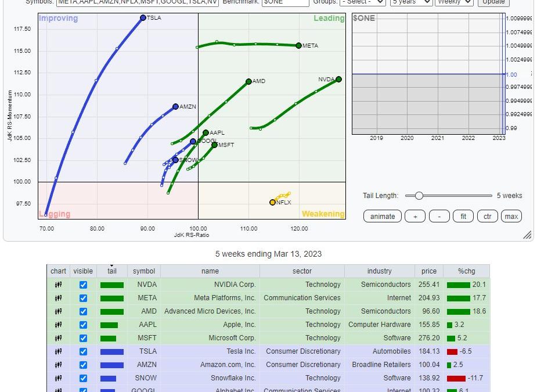Sort table by name column
The height and width of the screenshot is (392, 537).
click(x=210, y=271)
